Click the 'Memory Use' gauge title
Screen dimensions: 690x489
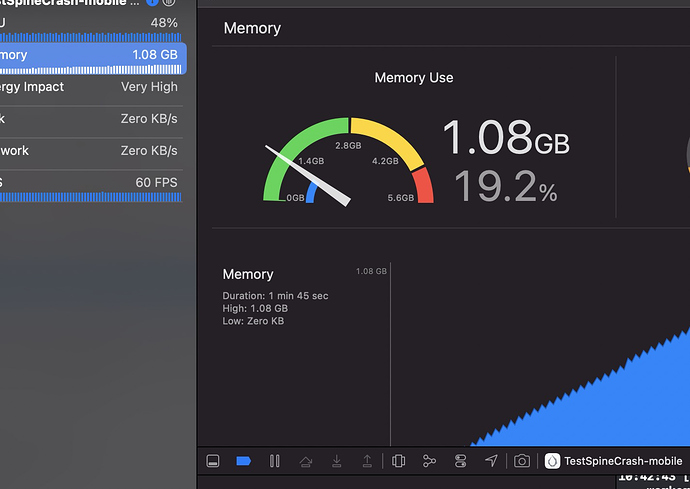(x=414, y=77)
